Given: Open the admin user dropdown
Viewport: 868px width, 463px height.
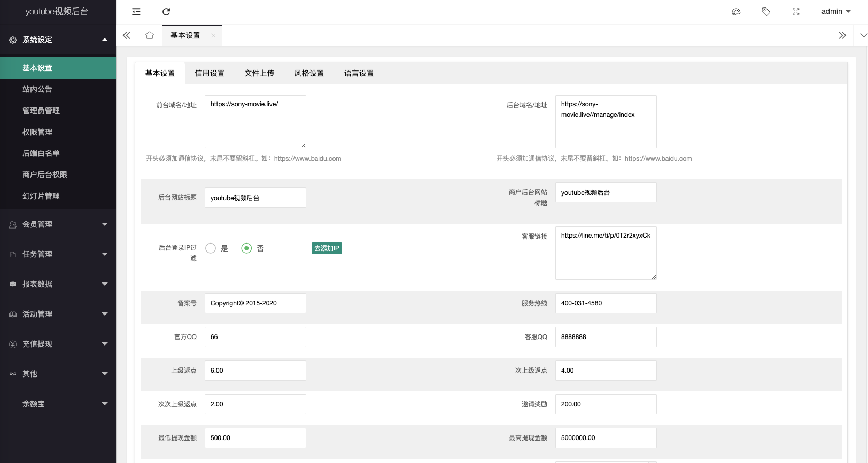Looking at the screenshot, I should [x=835, y=12].
